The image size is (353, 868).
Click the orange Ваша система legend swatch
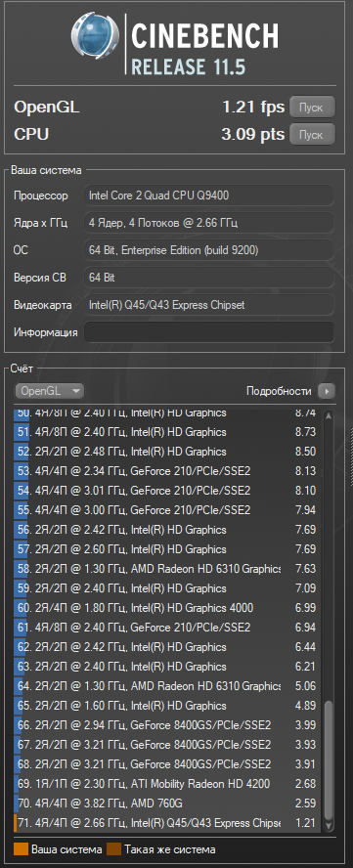click(22, 849)
